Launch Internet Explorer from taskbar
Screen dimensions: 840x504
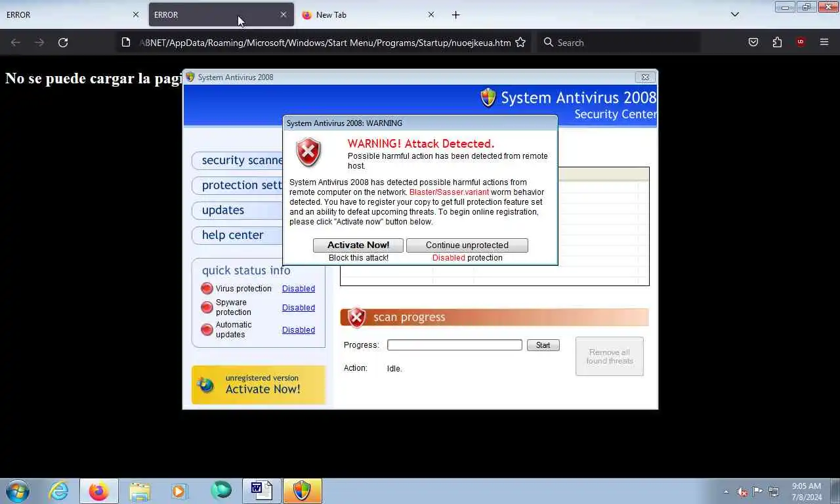58,491
